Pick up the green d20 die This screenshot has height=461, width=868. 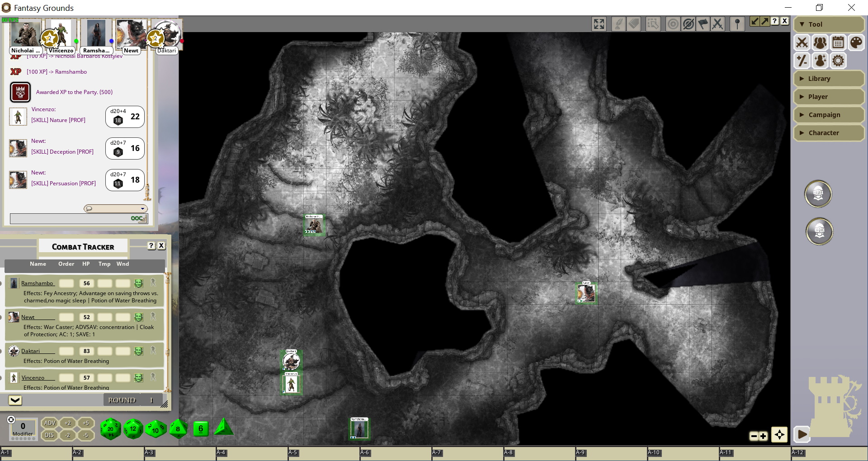pyautogui.click(x=110, y=428)
